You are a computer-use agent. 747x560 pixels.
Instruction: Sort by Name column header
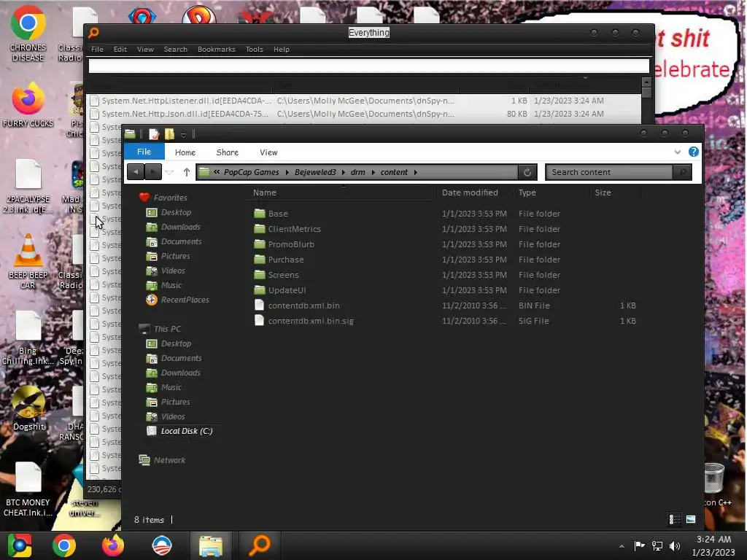(264, 192)
